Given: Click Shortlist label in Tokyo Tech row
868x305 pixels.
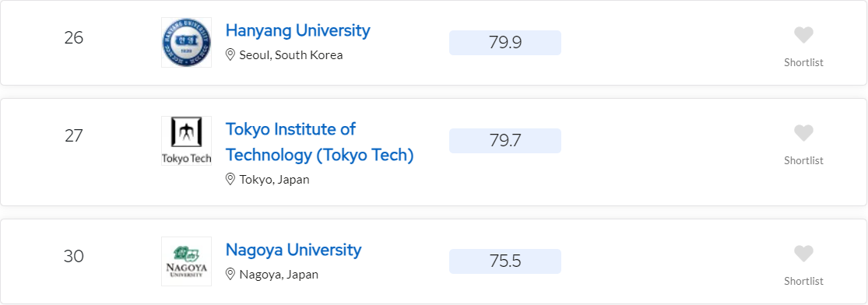Looking at the screenshot, I should click(x=803, y=160).
